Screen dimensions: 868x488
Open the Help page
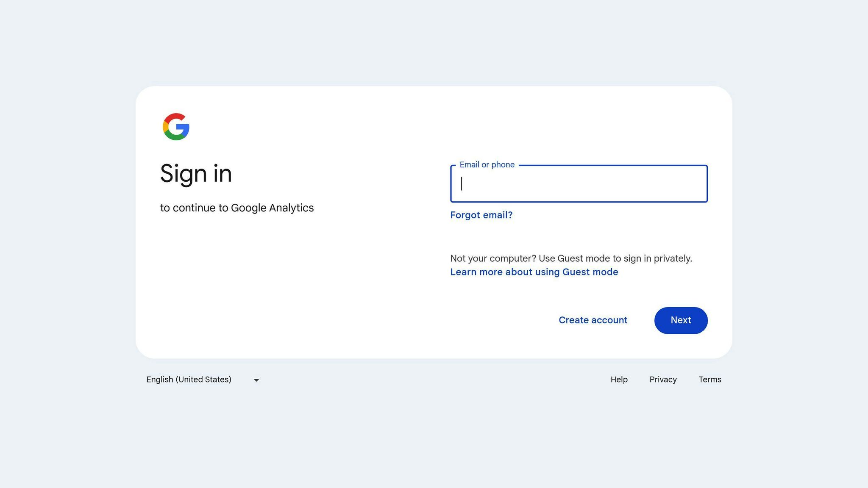tap(619, 380)
